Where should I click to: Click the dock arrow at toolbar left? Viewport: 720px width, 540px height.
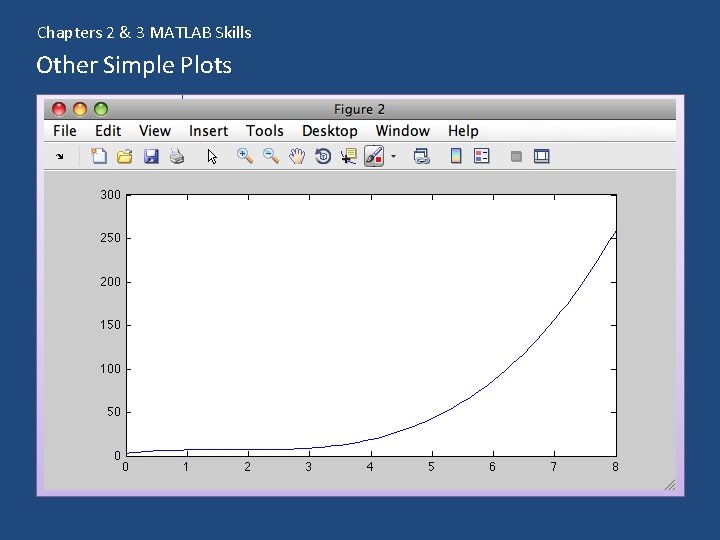pyautogui.click(x=60, y=157)
